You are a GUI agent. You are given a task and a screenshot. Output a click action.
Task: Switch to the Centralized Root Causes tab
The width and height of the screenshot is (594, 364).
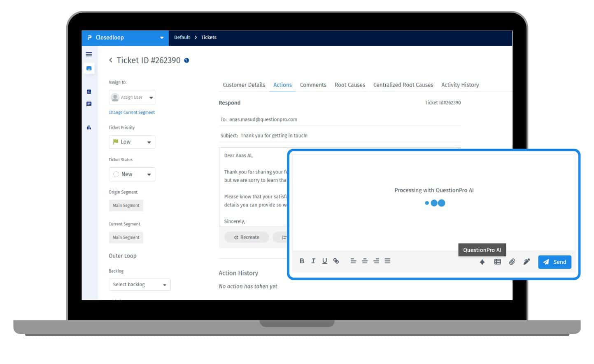pos(403,85)
